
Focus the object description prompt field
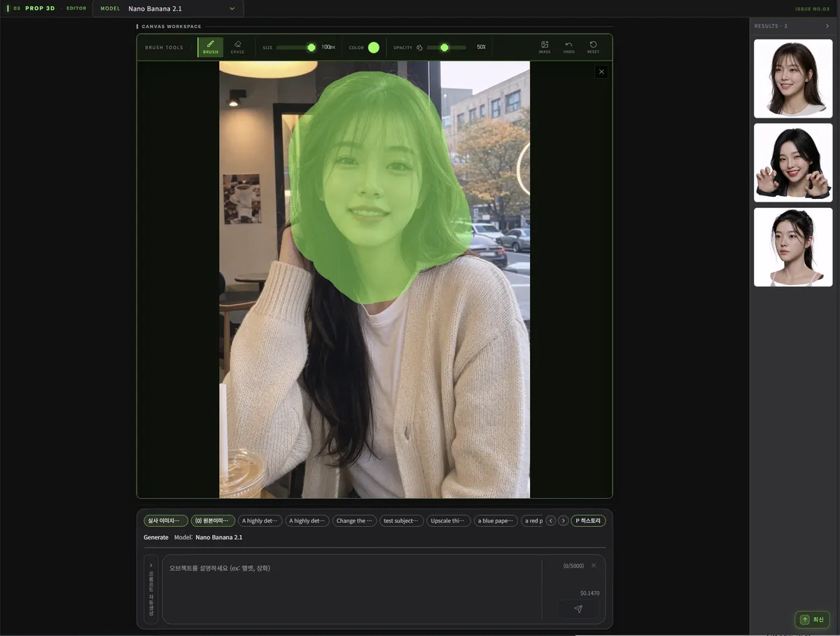(x=352, y=589)
